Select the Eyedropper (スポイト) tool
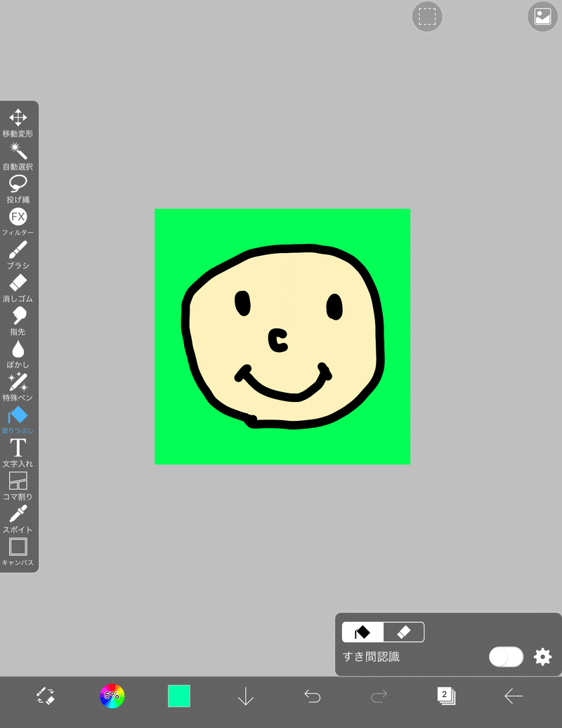The height and width of the screenshot is (728, 562). point(18,519)
